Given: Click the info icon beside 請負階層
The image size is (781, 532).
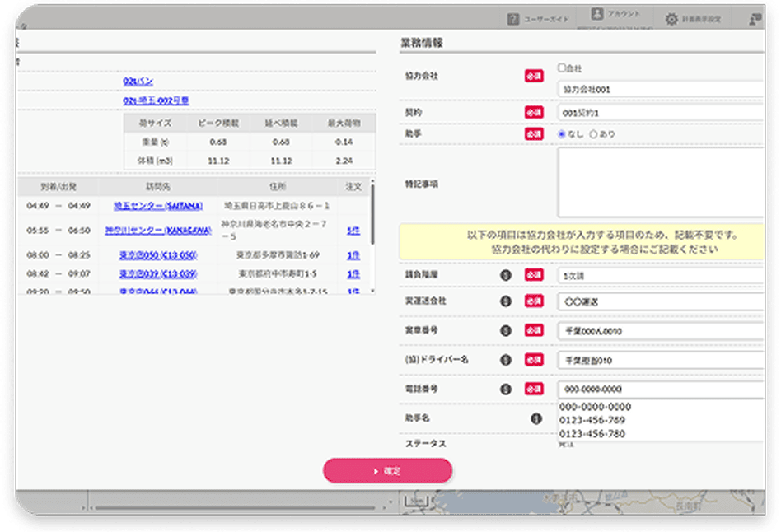Looking at the screenshot, I should tap(506, 275).
